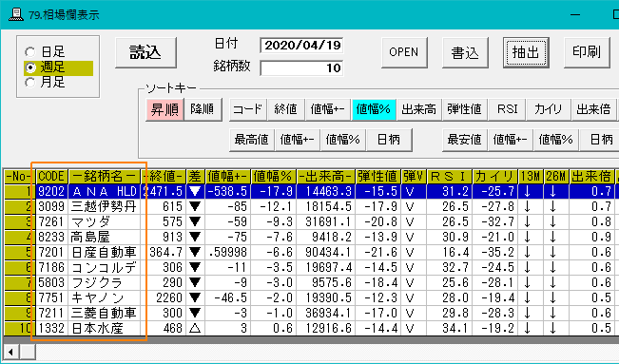Toggle 降順 descending sort order
This screenshot has height=364, width=619.
pos(203,109)
